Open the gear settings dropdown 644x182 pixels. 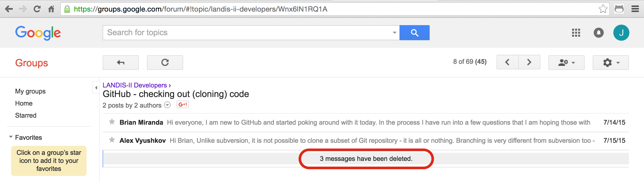[611, 63]
